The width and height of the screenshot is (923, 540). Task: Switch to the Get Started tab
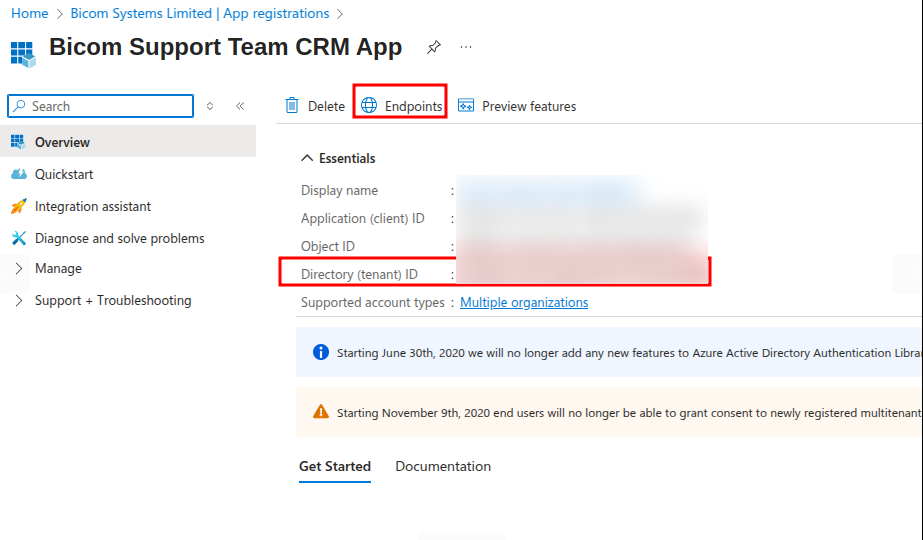pyautogui.click(x=335, y=466)
